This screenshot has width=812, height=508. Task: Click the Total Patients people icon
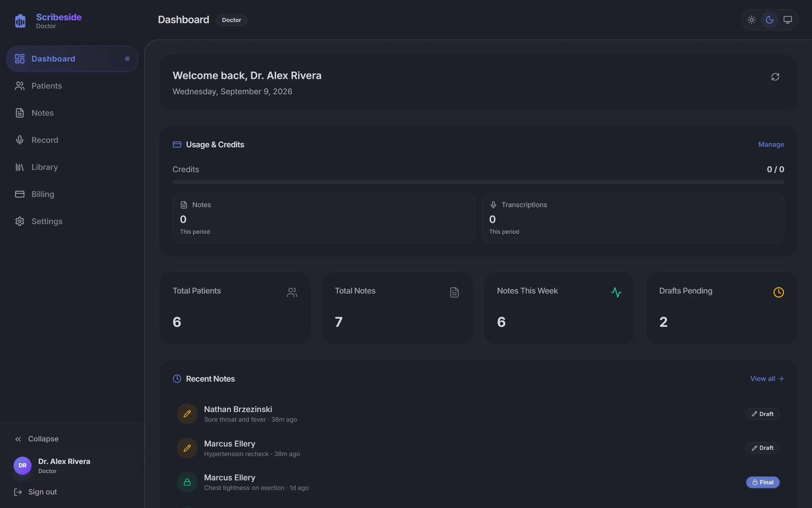pos(292,292)
